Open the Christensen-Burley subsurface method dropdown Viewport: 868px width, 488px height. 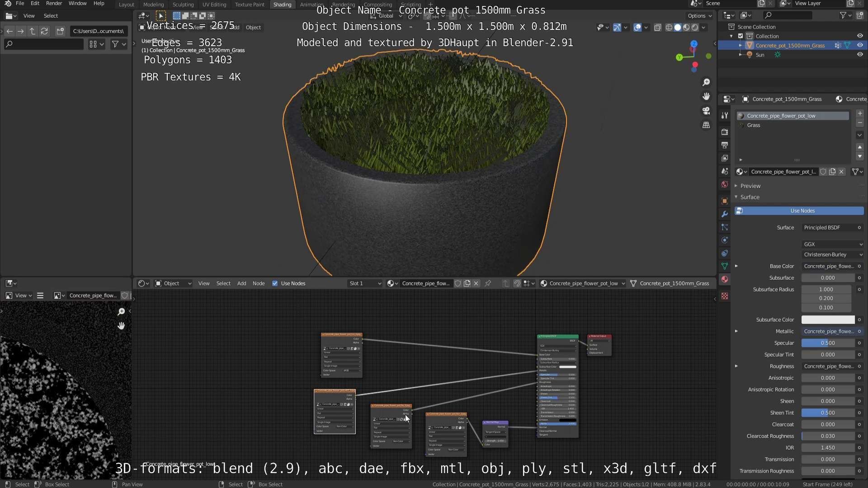click(x=833, y=254)
